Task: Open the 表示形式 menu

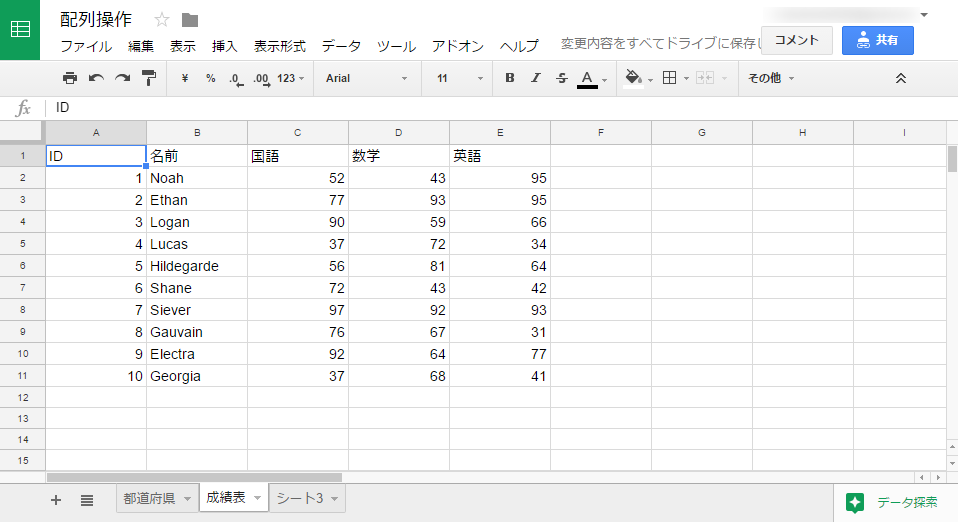Action: pyautogui.click(x=279, y=46)
